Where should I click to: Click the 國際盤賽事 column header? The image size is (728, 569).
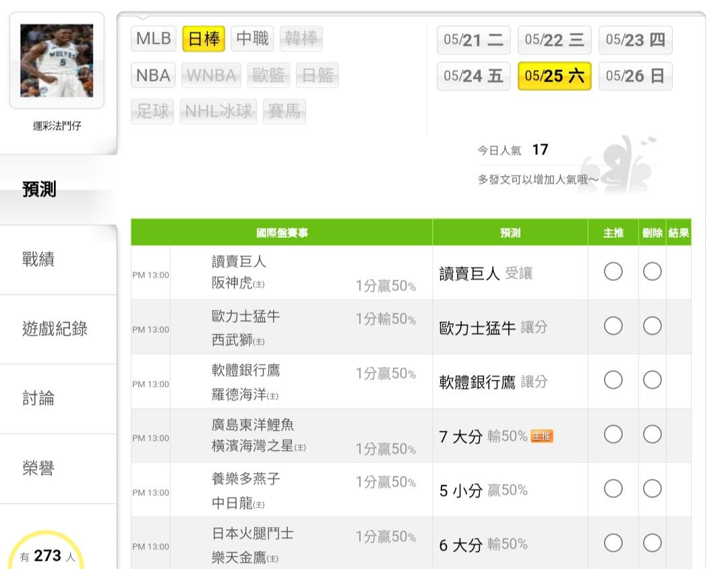[x=282, y=233]
